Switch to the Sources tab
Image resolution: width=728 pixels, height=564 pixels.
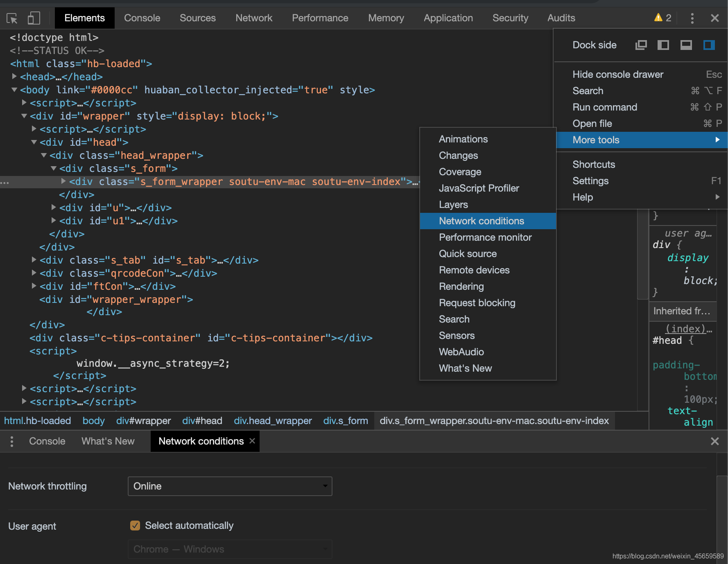click(198, 18)
